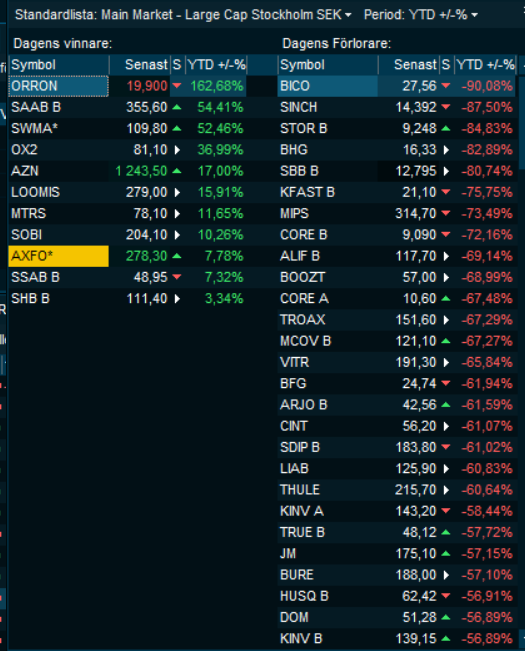Select the VITR symbol
Screen dimensions: 525x651
click(294, 362)
